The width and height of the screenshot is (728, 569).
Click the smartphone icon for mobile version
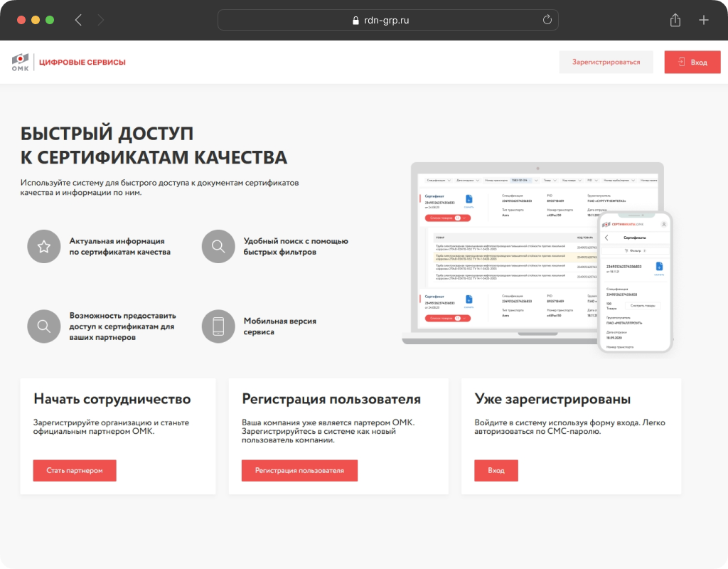click(218, 326)
